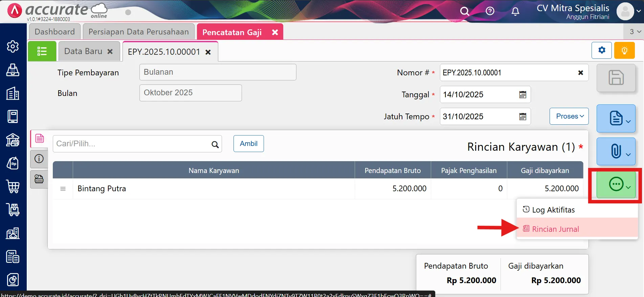Click the green list view icon
The image size is (644, 297).
(42, 51)
